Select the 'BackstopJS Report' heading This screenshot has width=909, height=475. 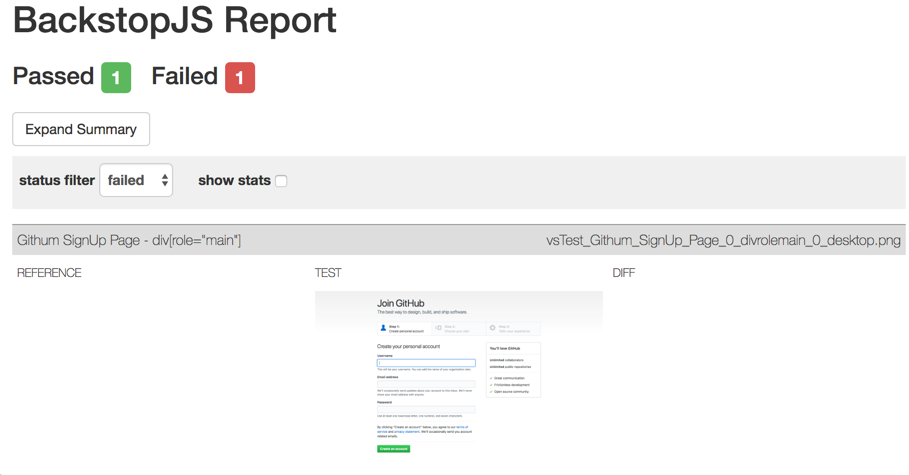click(x=174, y=20)
